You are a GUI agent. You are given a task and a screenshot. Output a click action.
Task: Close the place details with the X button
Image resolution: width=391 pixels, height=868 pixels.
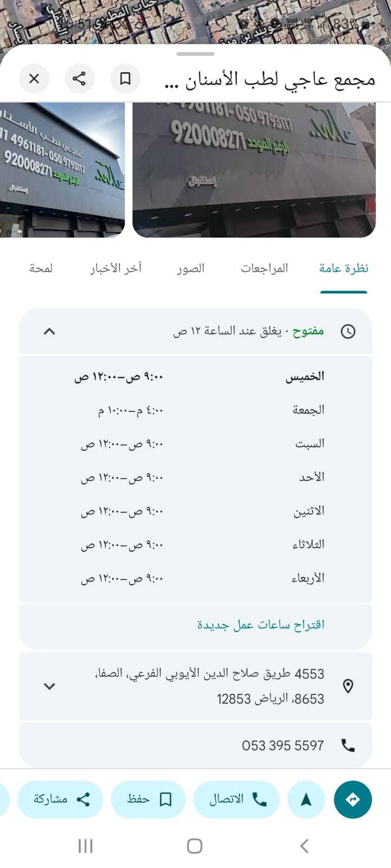coord(34,79)
